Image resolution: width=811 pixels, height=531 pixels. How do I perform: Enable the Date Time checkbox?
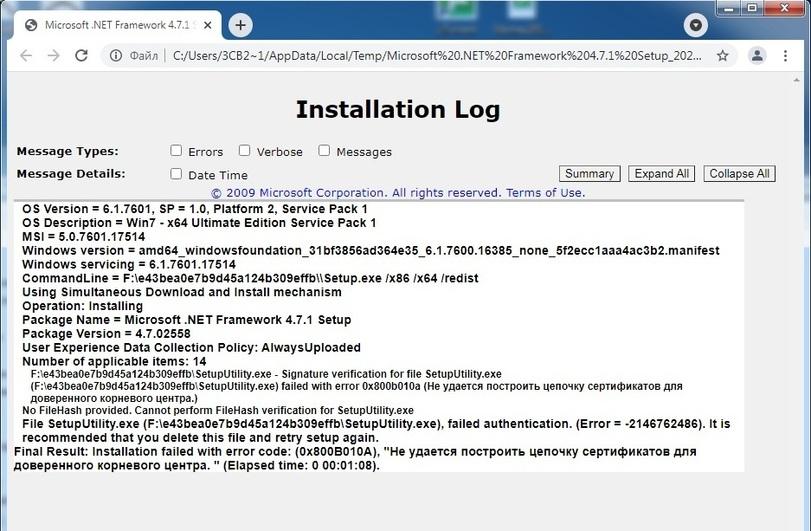(x=176, y=174)
